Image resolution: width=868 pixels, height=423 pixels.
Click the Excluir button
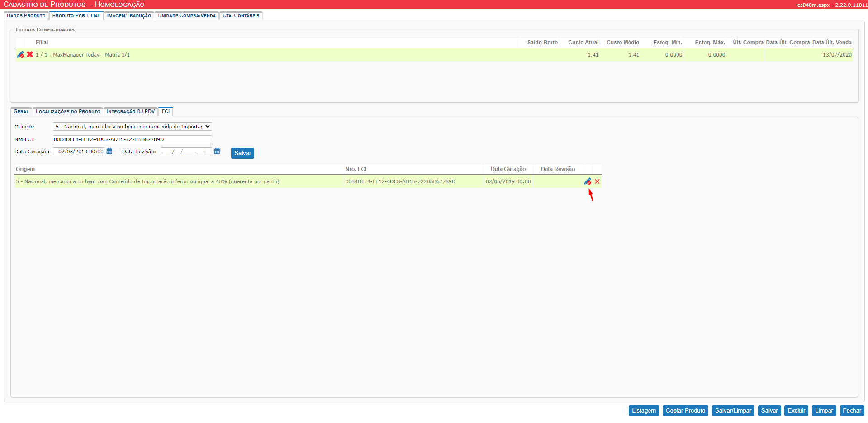[x=796, y=411]
